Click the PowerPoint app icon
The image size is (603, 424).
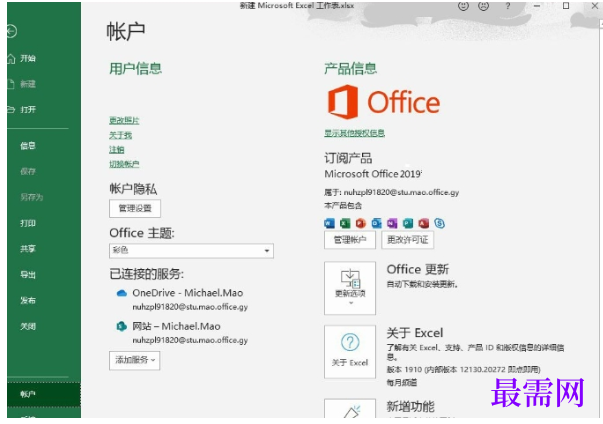360,223
